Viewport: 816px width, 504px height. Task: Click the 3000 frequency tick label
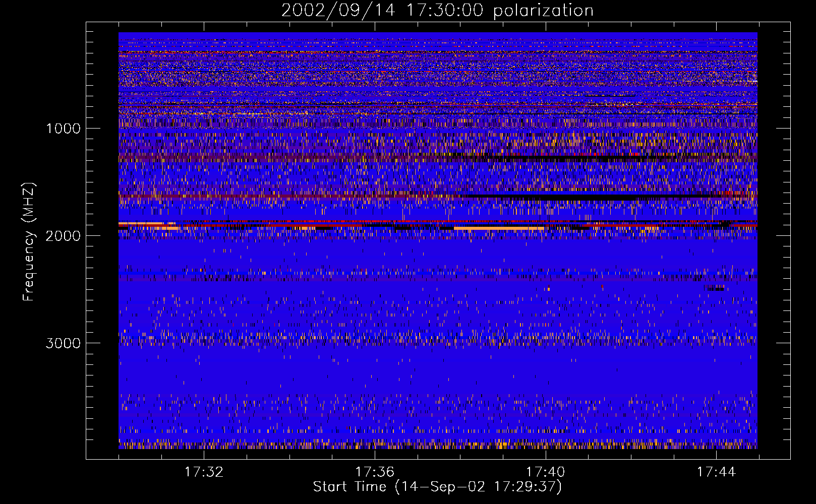click(x=63, y=343)
